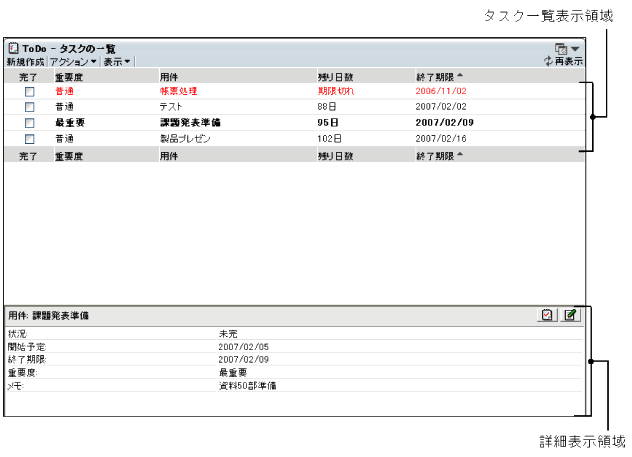Sort by top 重要度 column header
Viewport: 632px width, 457px height.
69,77
